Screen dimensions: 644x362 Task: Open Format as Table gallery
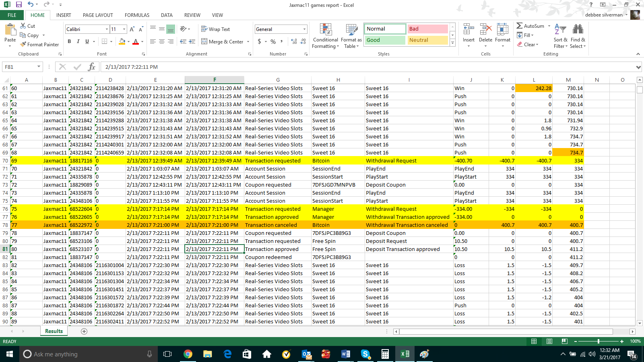coord(351,36)
